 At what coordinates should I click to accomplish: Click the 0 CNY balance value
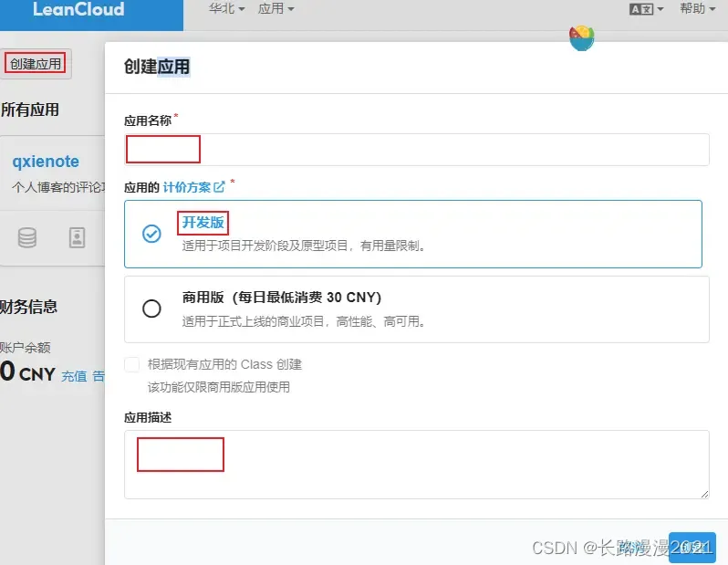coord(27,372)
